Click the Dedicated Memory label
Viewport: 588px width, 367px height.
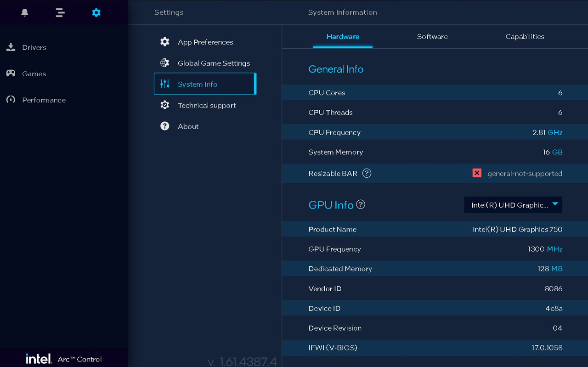pyautogui.click(x=340, y=269)
